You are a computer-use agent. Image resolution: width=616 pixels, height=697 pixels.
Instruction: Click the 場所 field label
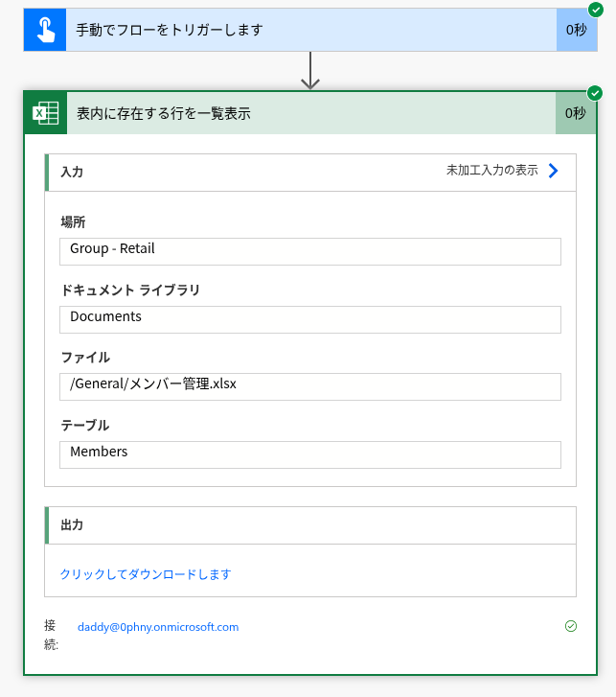click(73, 221)
